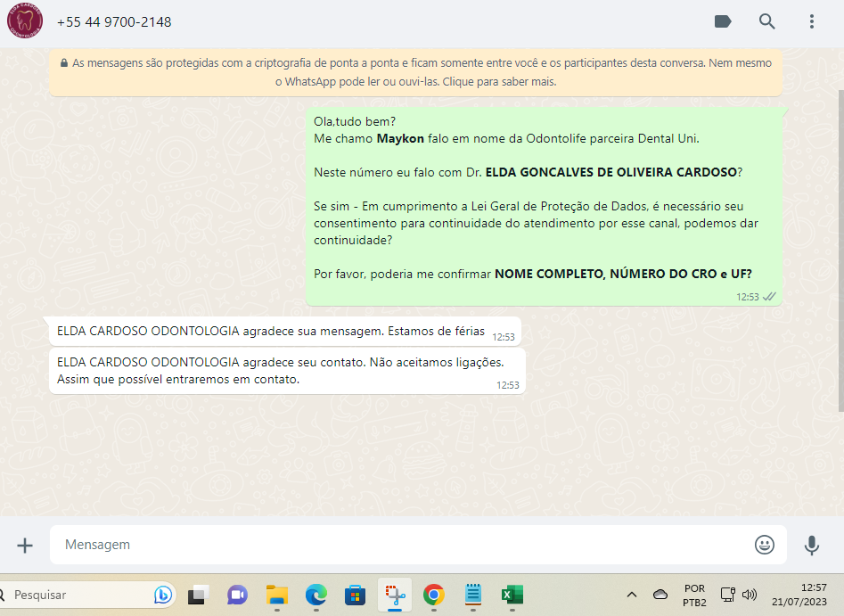Click the attach plus icon
844x616 pixels.
pyautogui.click(x=25, y=546)
